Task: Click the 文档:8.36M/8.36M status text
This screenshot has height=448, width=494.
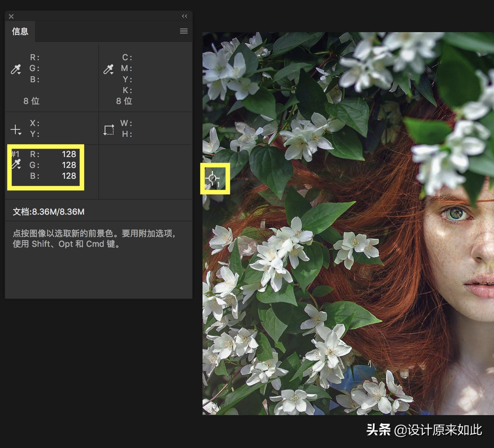Action: pos(49,212)
